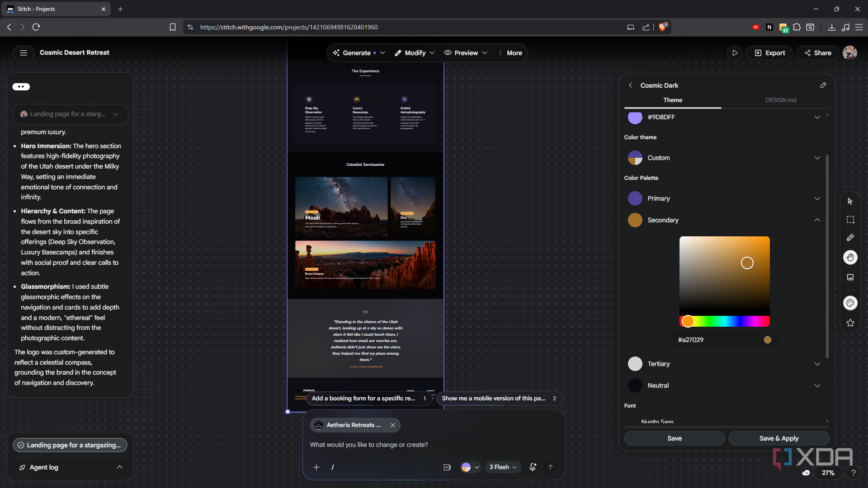Open the 3 Flash model selector

point(503,467)
